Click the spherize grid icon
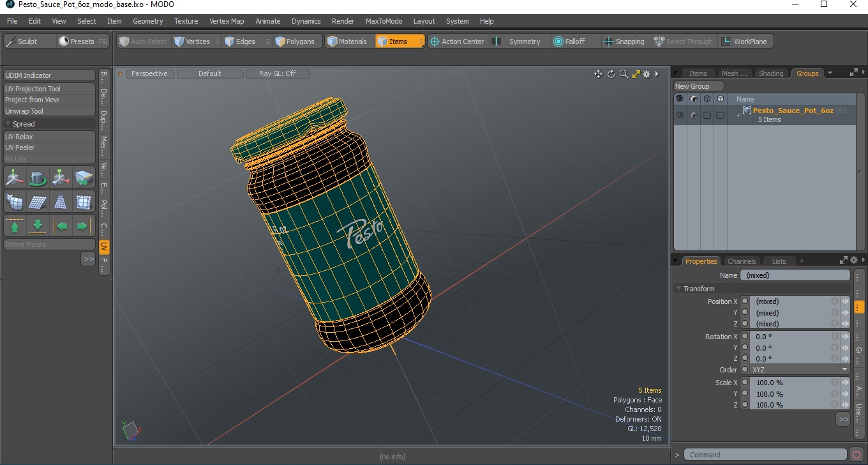 (84, 202)
